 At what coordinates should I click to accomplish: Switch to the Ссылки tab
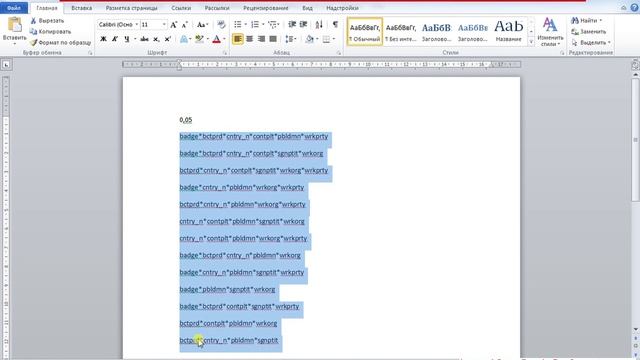coord(181,8)
